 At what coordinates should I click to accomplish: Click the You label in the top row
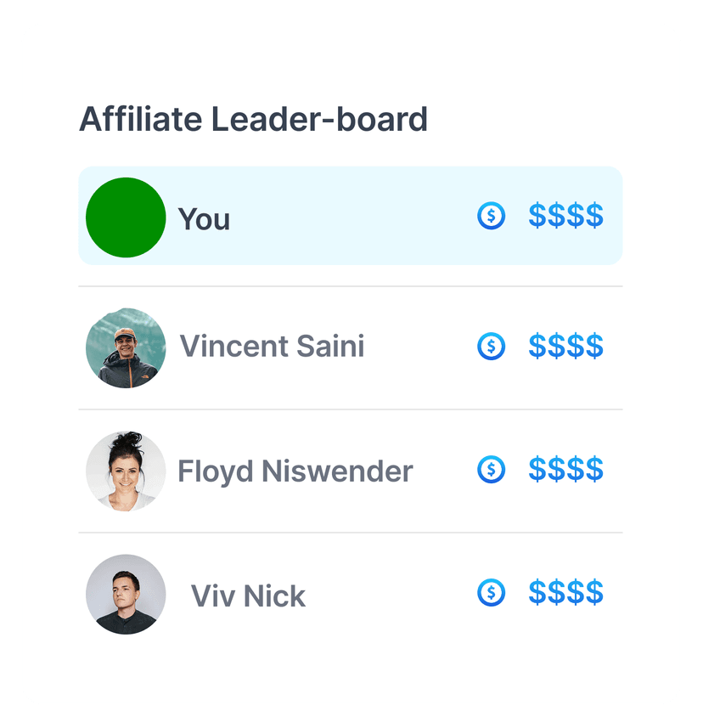(205, 218)
